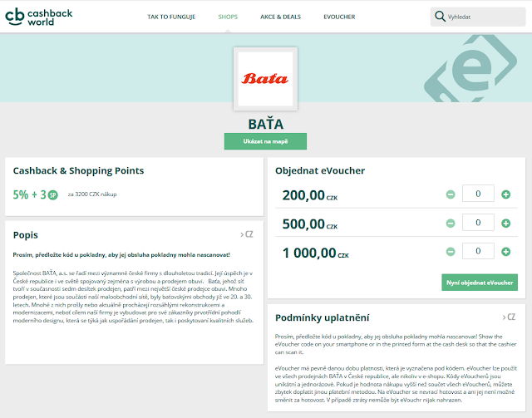Click the Cashback & Shopping Points heading

pyautogui.click(x=78, y=170)
